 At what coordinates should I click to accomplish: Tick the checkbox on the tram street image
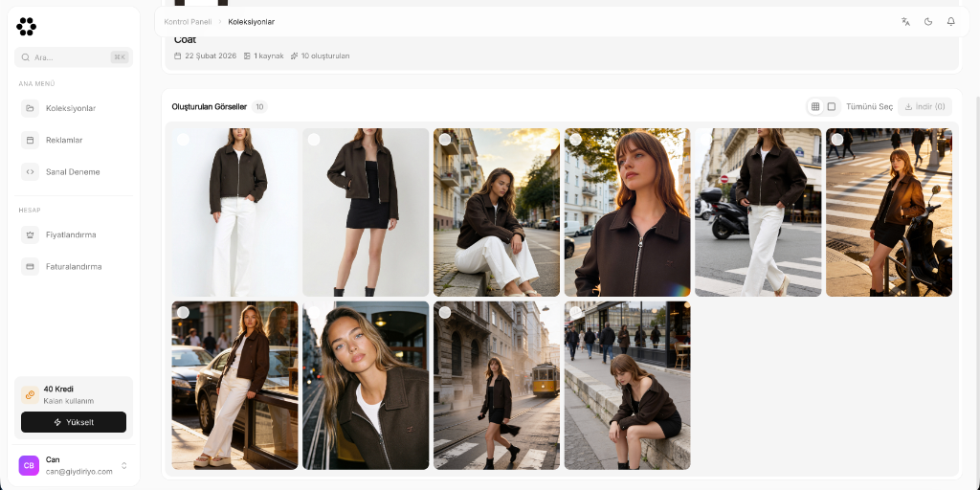click(445, 313)
